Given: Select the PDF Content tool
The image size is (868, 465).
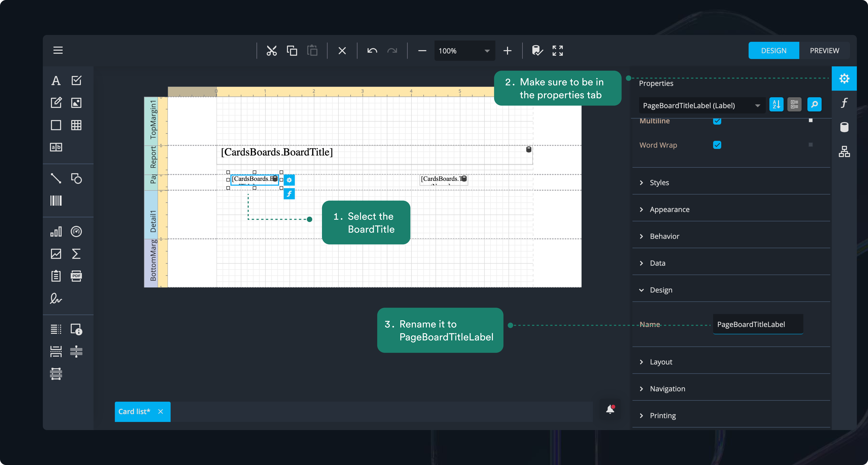Looking at the screenshot, I should (76, 276).
